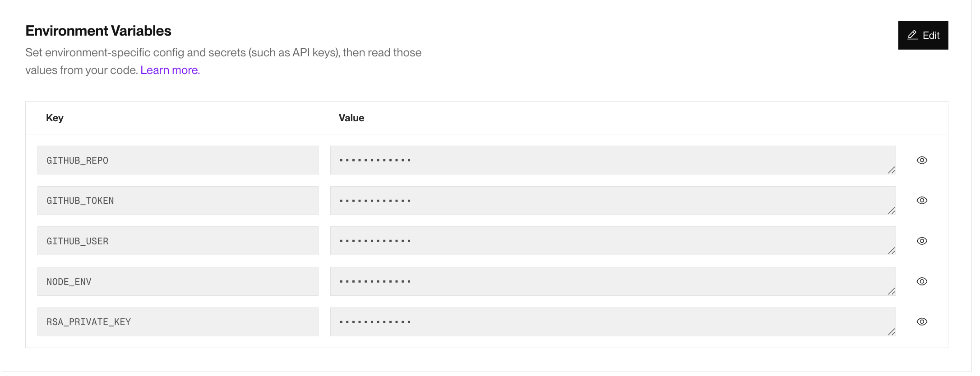Focus the NODE_ENV key field
This screenshot has height=376, width=980.
[178, 281]
